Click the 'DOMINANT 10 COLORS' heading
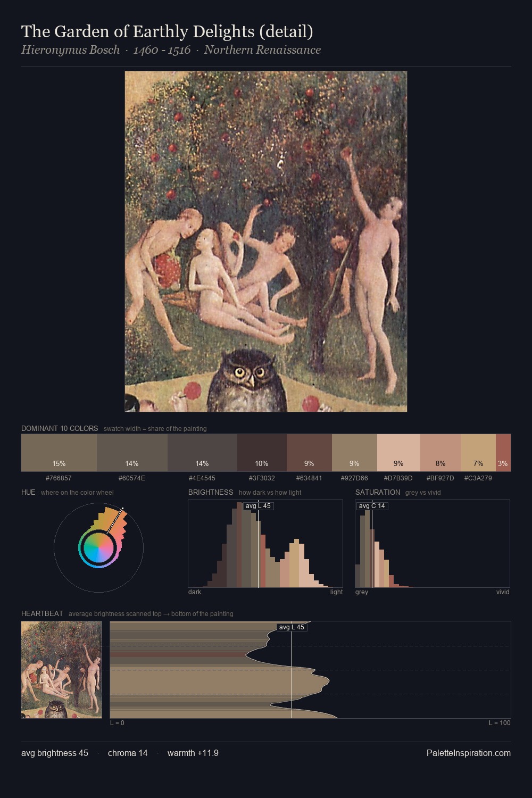The height and width of the screenshot is (798, 532). 60,428
